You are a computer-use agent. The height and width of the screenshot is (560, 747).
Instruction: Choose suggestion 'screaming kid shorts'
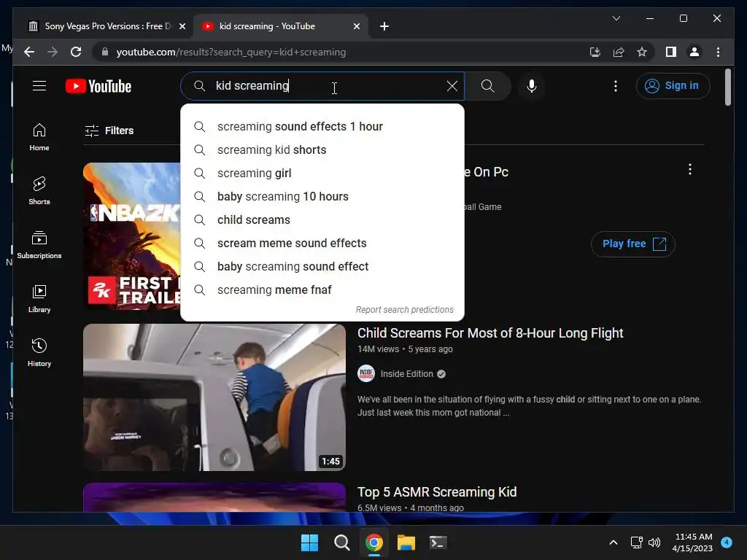tap(322, 150)
